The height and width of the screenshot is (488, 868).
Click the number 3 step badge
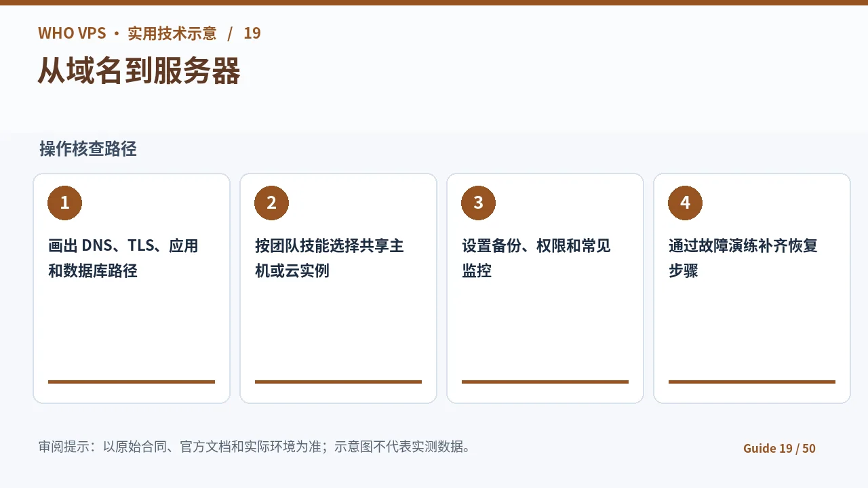[x=478, y=203]
